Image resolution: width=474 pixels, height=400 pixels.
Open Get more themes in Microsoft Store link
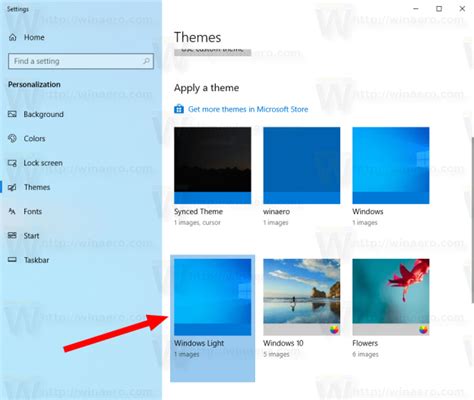click(248, 109)
